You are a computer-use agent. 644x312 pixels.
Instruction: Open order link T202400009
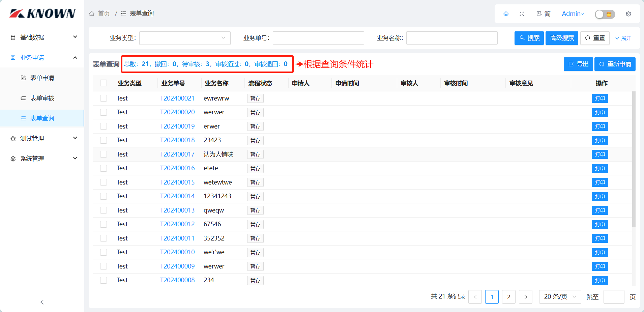pyautogui.click(x=177, y=266)
